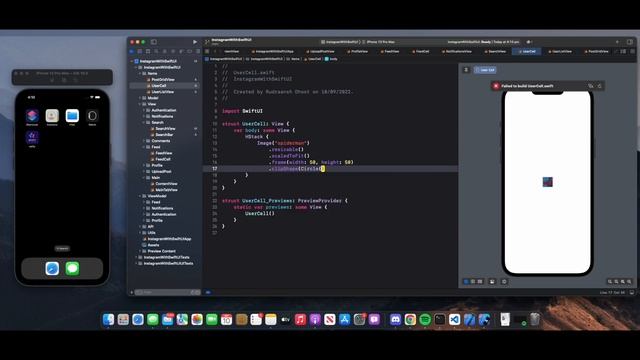Collapse the ViewModel folder
Viewport: 640px width, 360px height.
click(140, 196)
